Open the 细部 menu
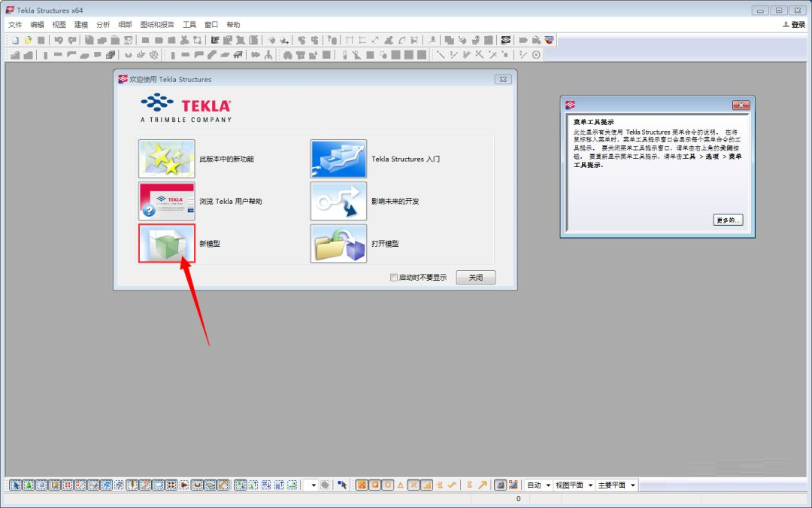The image size is (812, 508). pos(126,24)
